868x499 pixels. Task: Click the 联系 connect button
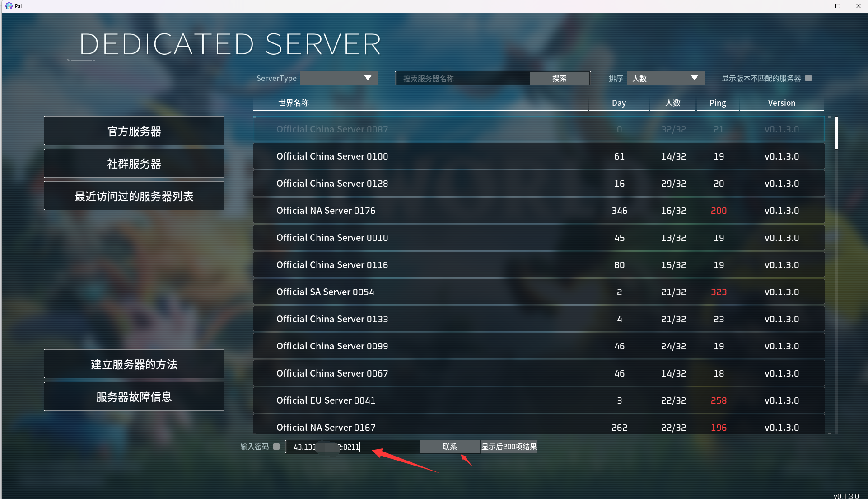pyautogui.click(x=450, y=447)
